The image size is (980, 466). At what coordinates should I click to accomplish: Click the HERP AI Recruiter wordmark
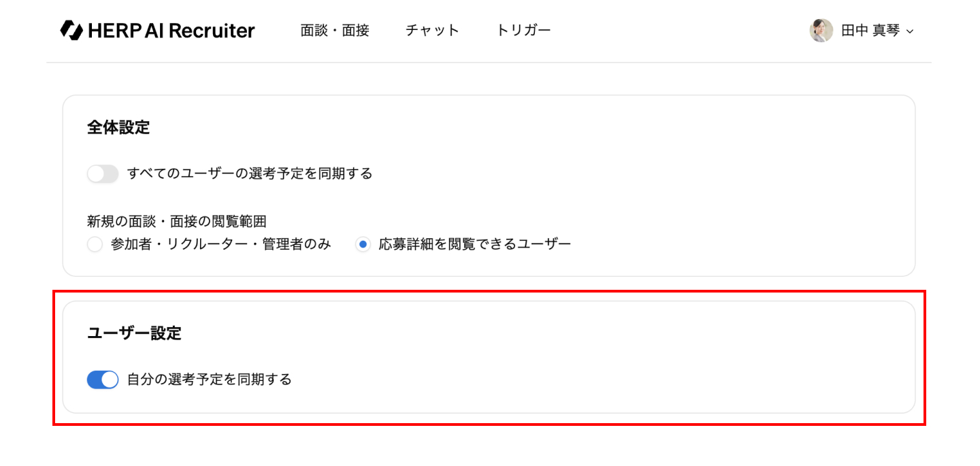171,31
